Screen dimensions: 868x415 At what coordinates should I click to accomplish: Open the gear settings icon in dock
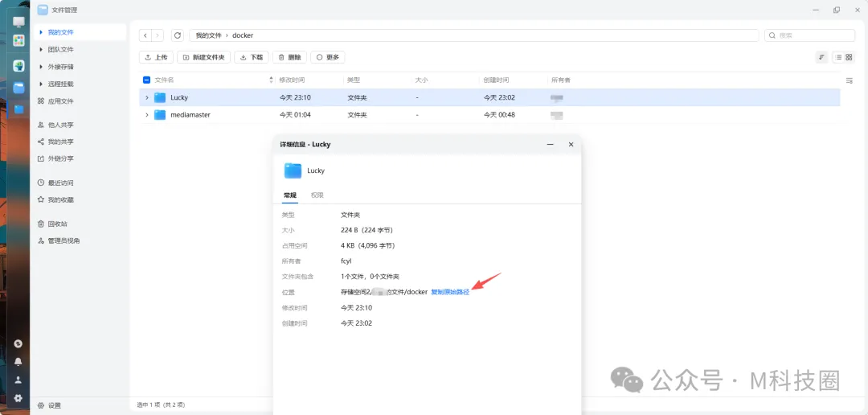point(18,398)
